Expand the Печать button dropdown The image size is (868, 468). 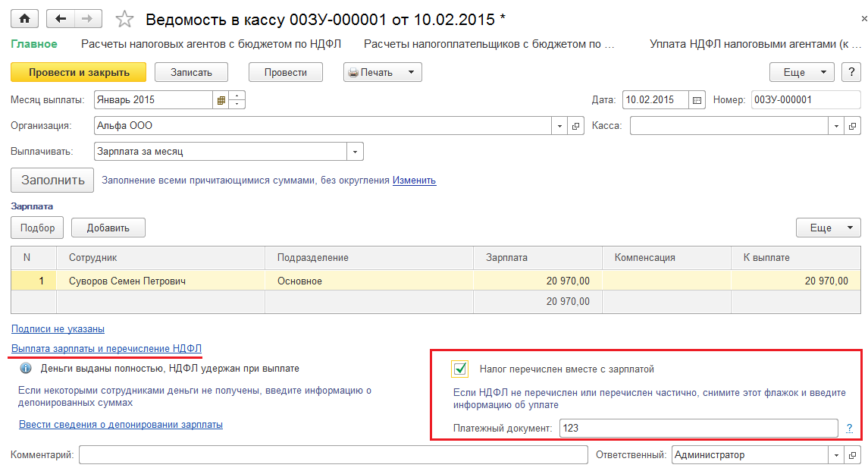coord(411,72)
